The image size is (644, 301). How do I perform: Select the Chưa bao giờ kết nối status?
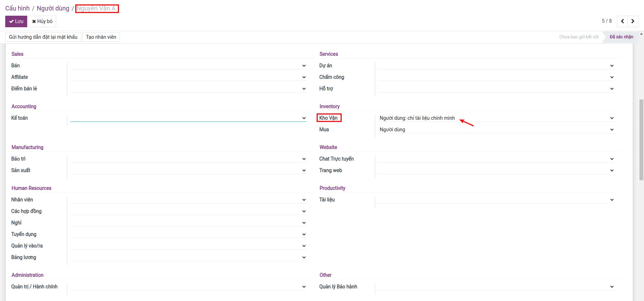click(x=578, y=37)
